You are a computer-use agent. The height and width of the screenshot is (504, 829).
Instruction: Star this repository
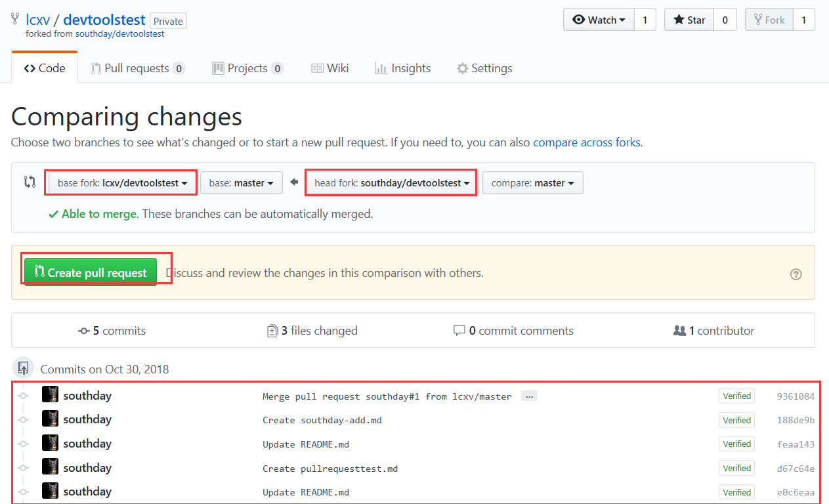coord(689,20)
